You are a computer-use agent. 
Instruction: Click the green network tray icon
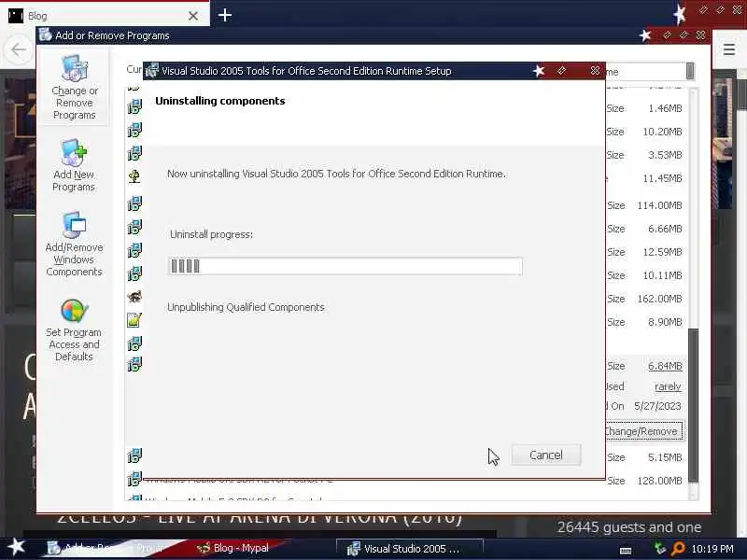(660, 548)
